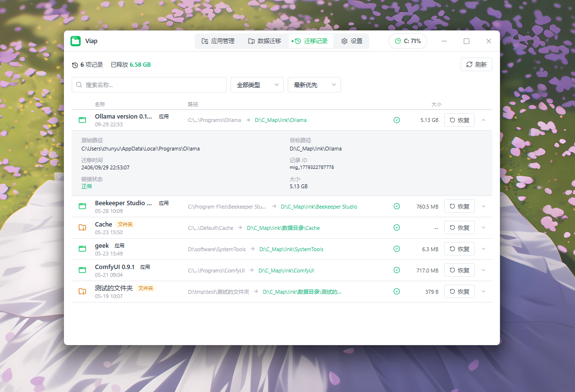Click the green status check for Beekeeper Studio
Viewport: 575px width, 392px height.
[x=396, y=206]
